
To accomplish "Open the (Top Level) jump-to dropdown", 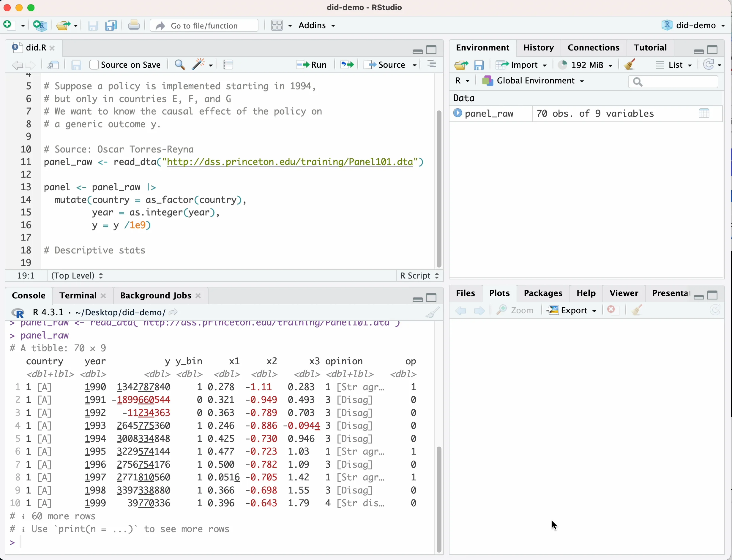I will 77,276.
